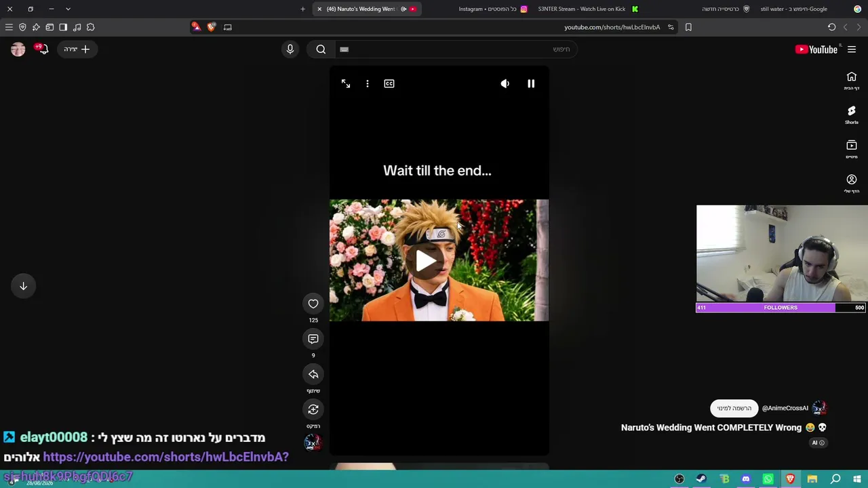This screenshot has width=868, height=488.
Task: Go to YouTube home via the logo
Action: point(816,49)
